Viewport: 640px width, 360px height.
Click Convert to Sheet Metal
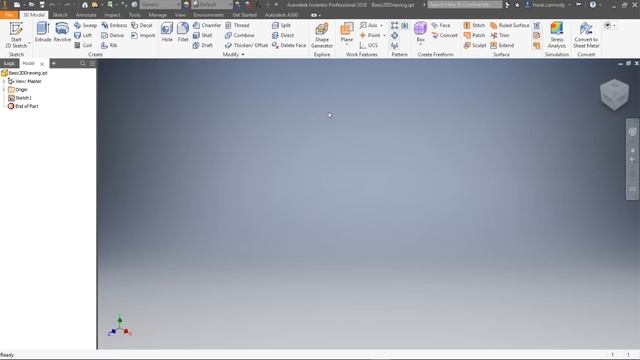(x=586, y=35)
